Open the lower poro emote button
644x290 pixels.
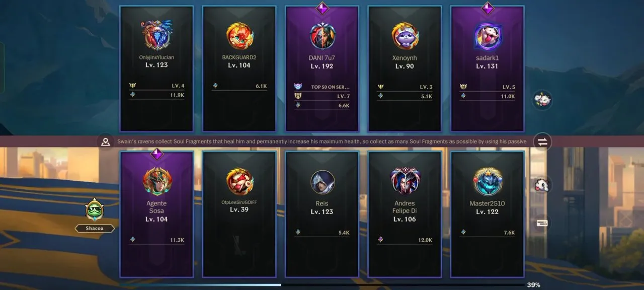tap(542, 185)
